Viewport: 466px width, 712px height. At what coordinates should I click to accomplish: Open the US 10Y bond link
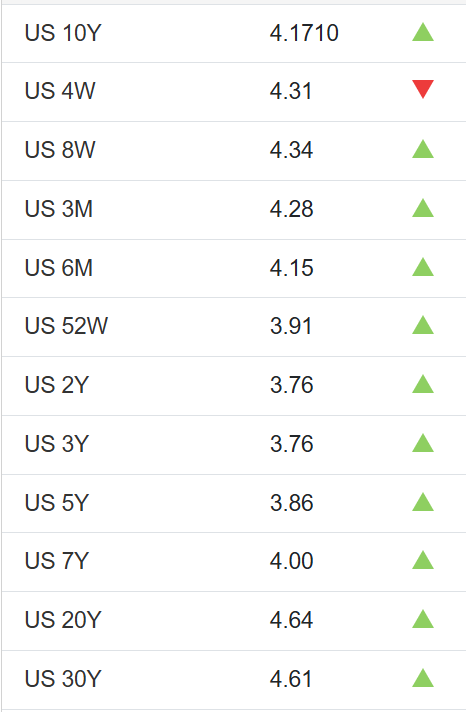pos(63,33)
